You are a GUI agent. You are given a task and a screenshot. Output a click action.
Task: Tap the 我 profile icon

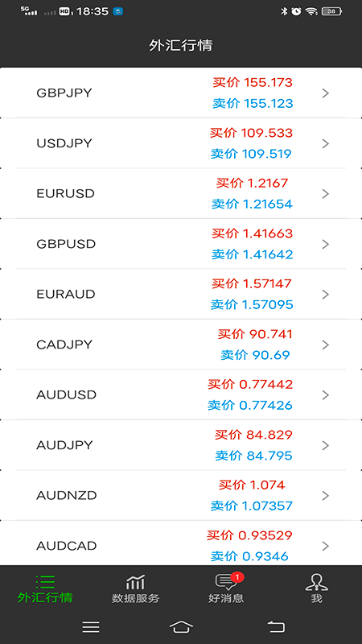click(x=316, y=581)
